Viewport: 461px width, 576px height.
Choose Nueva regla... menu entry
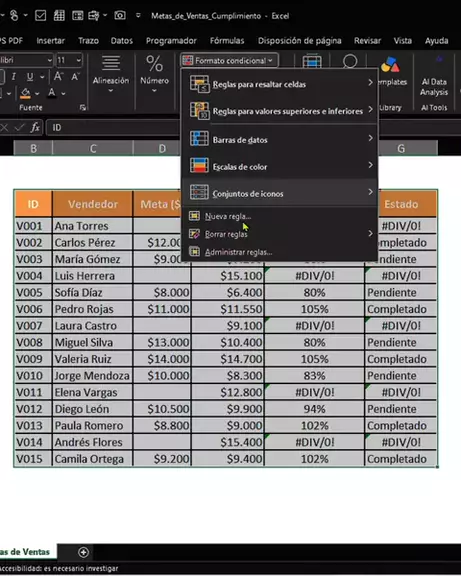tap(280, 216)
